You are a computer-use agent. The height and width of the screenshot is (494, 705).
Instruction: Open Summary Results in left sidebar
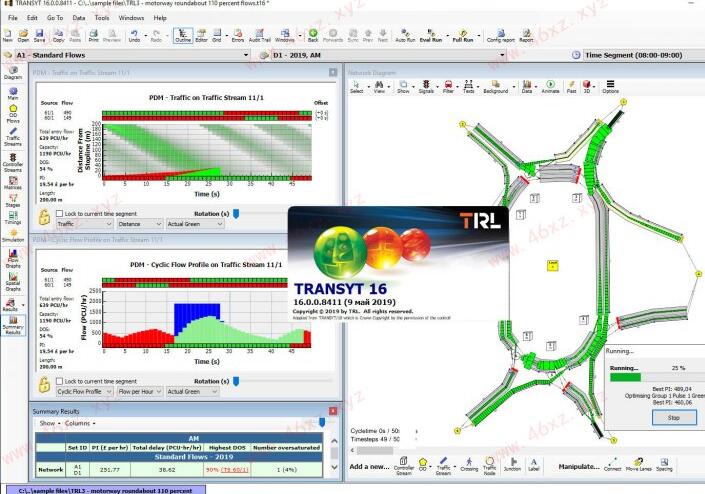click(x=13, y=325)
